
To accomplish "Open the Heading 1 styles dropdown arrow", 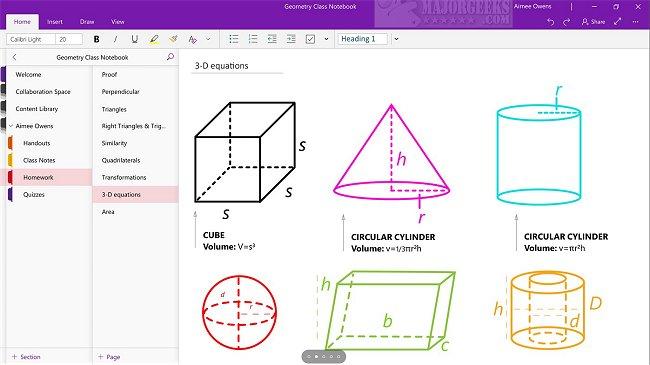I will pos(396,39).
